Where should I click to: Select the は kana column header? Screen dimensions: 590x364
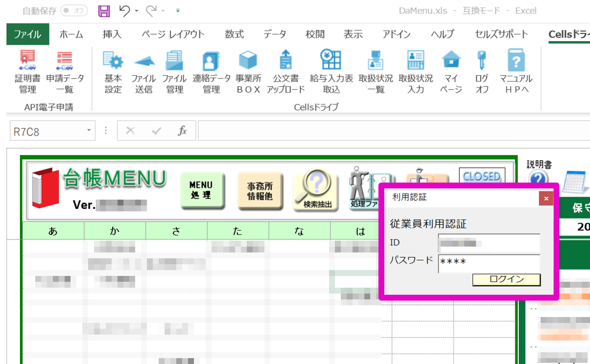[x=355, y=231]
